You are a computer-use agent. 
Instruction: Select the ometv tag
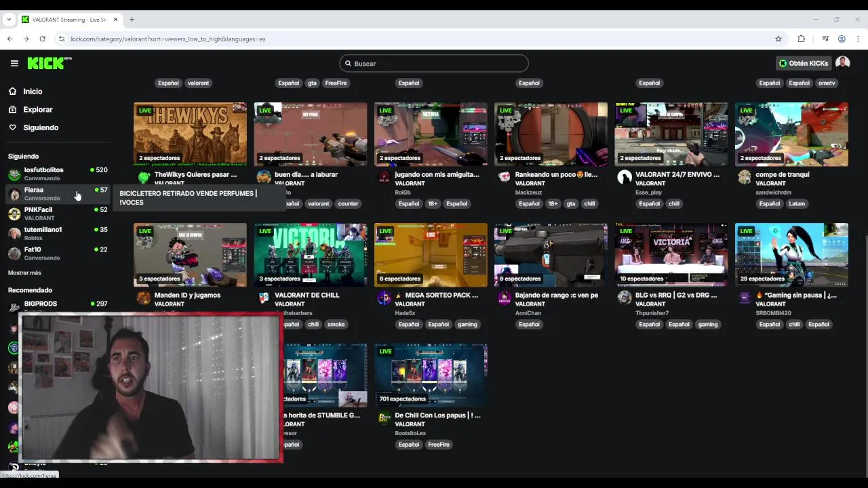click(827, 83)
